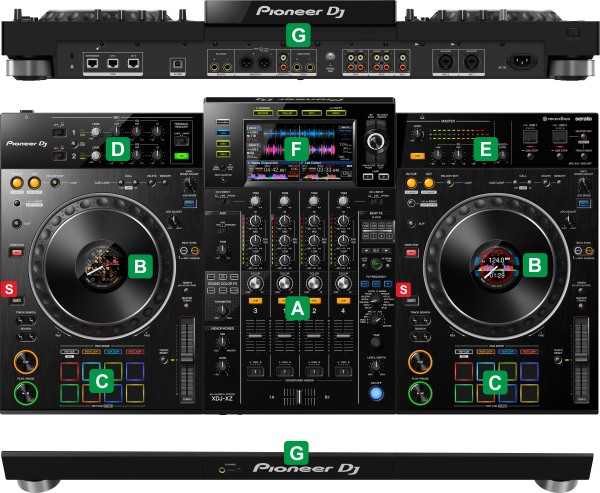Screen dimensions: 600x493
Task: Flip the MIC 1 on/off switch
Action: (59, 132)
